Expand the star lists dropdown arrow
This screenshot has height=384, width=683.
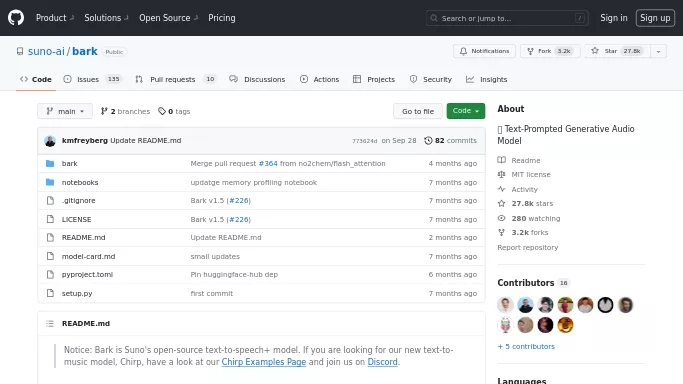coord(659,51)
